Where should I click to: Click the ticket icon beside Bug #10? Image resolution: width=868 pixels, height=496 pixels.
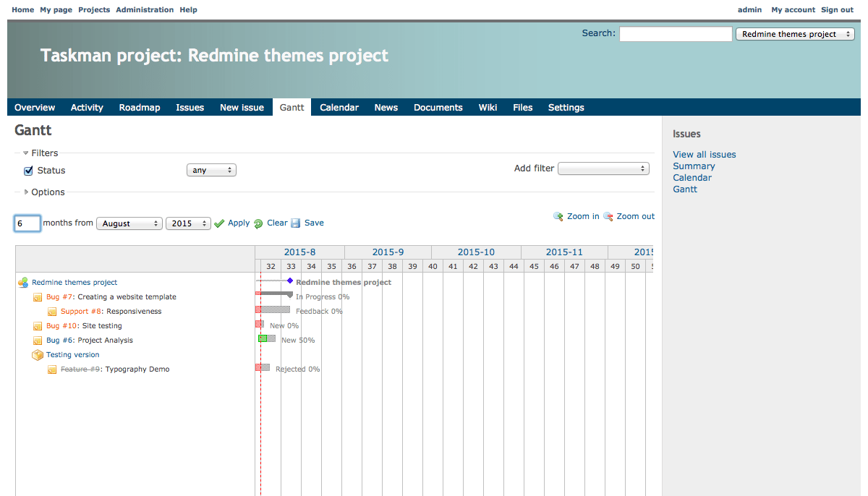[x=38, y=326]
